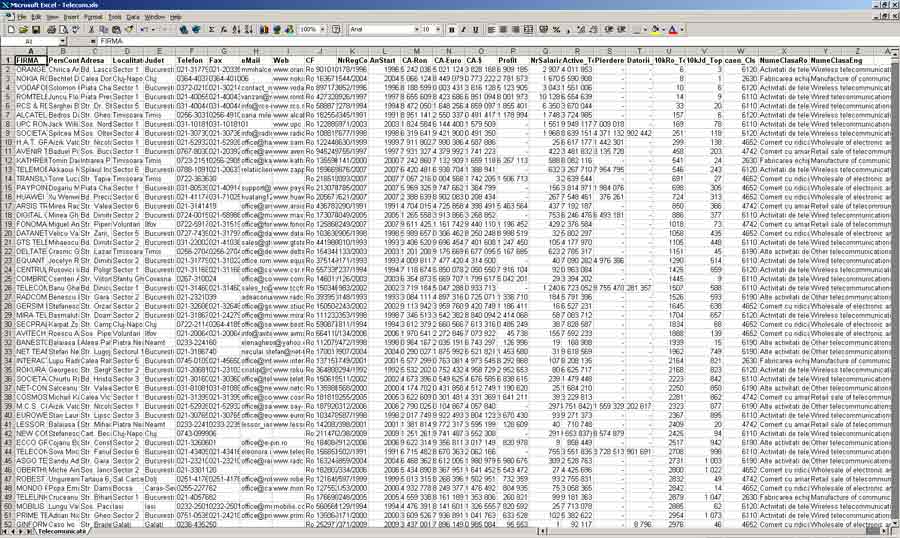This screenshot has width=900, height=538.
Task: Apply the Percent Style format icon
Action: click(556, 30)
